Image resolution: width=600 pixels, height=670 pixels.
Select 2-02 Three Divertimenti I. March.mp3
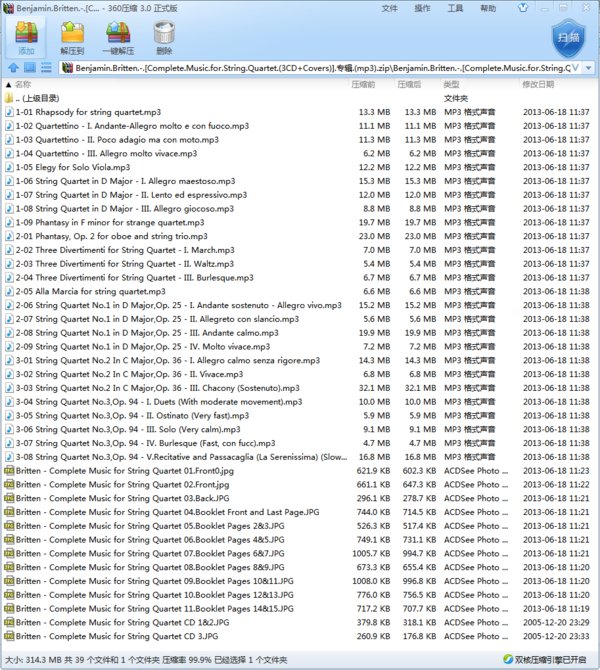[300, 250]
